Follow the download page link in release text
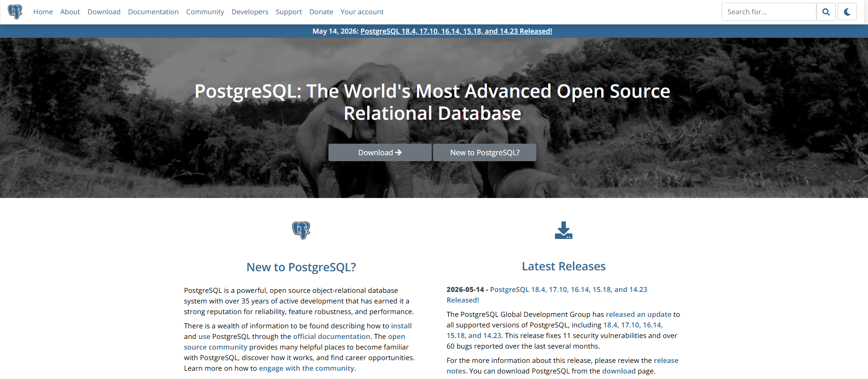Viewport: 868px width, 379px height. point(619,371)
